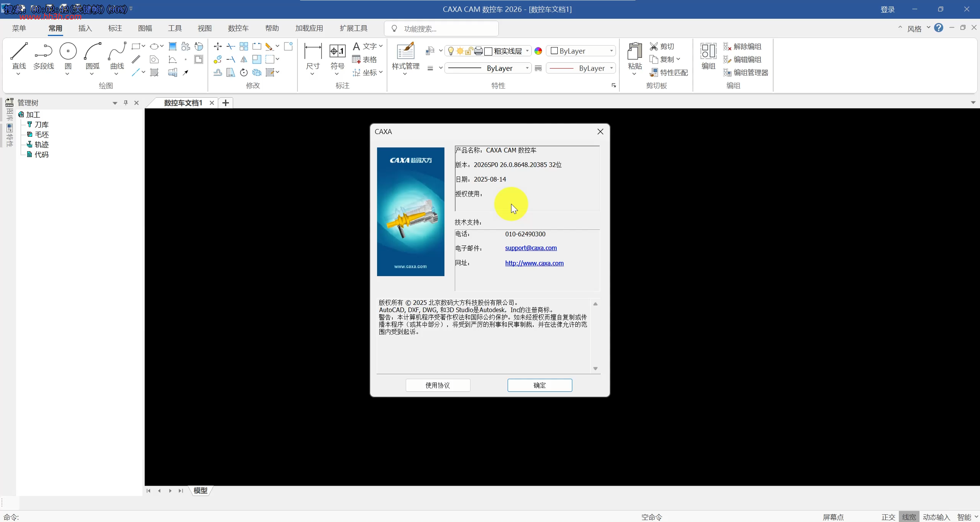Toggle 动态输入 dynamic input

[936, 517]
